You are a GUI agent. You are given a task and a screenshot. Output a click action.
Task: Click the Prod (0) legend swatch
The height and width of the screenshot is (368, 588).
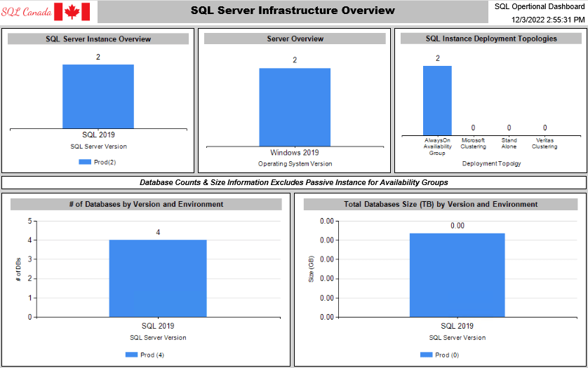coord(426,355)
